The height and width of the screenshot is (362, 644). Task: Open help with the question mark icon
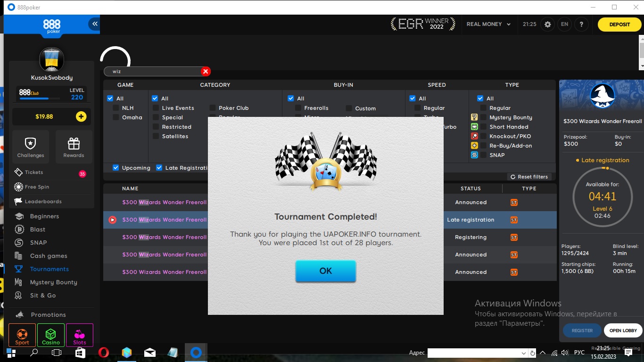[x=581, y=25]
